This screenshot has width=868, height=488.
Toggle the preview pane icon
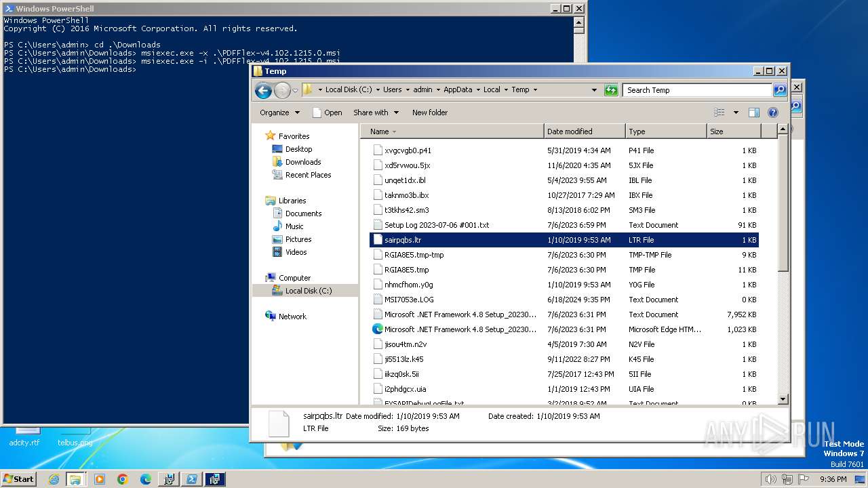tap(753, 113)
